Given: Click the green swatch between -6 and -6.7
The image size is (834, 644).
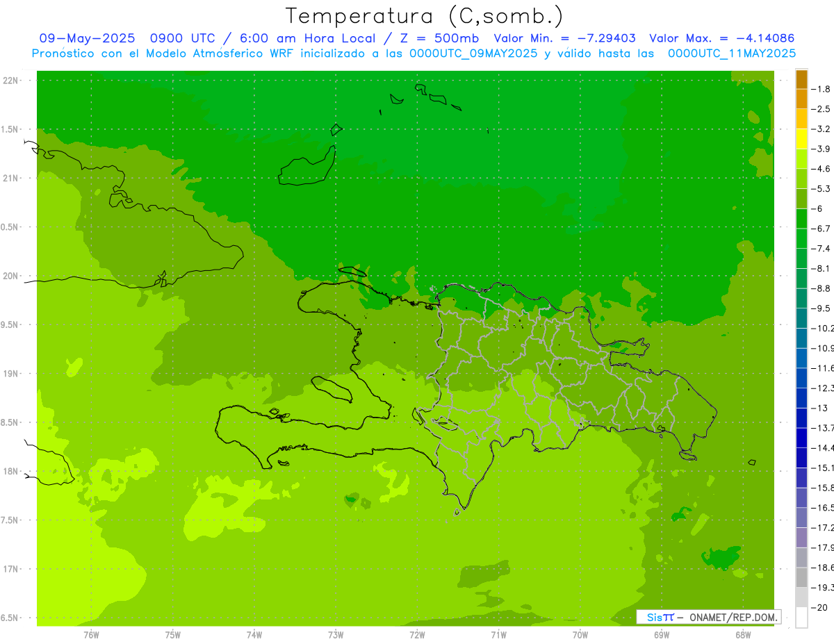Looking at the screenshot, I should tap(801, 218).
